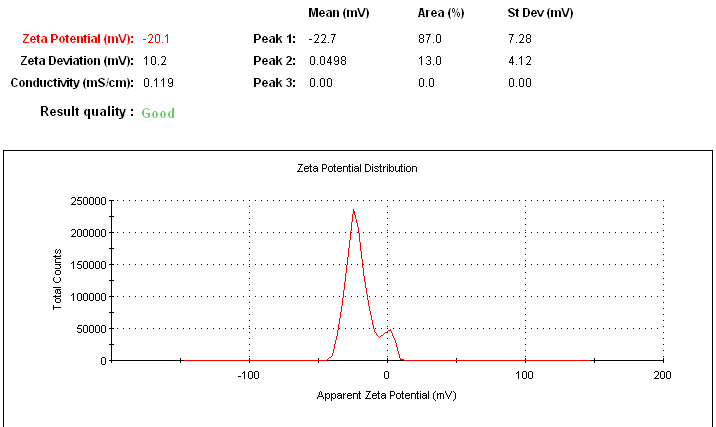
Task: Click the green 'Good' result quality text
Action: (158, 113)
